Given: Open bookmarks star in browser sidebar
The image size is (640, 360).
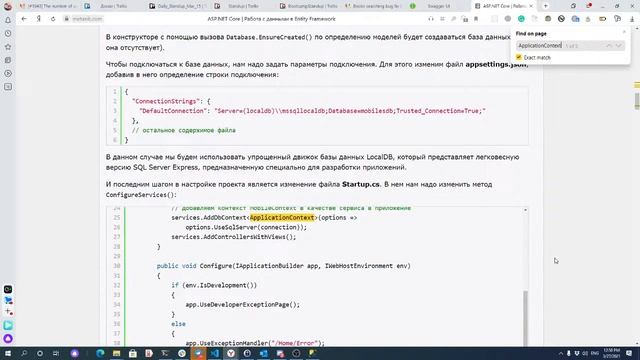Looking at the screenshot, I should (x=8, y=47).
